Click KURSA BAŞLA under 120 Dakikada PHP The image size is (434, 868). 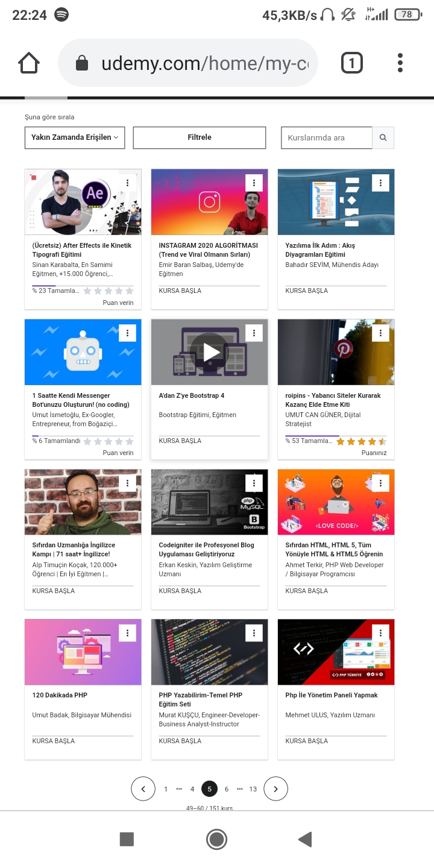click(x=54, y=741)
